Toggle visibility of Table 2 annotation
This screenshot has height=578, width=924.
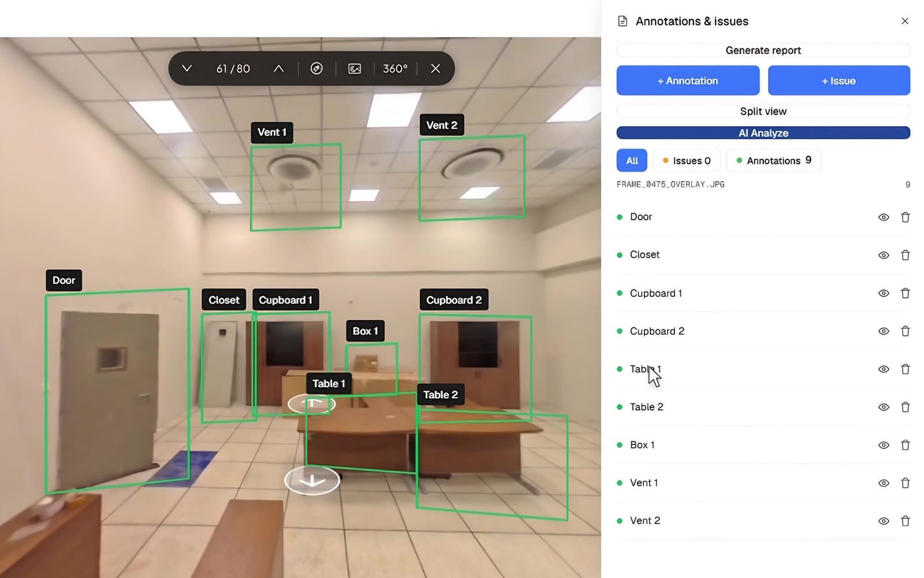pyautogui.click(x=884, y=407)
